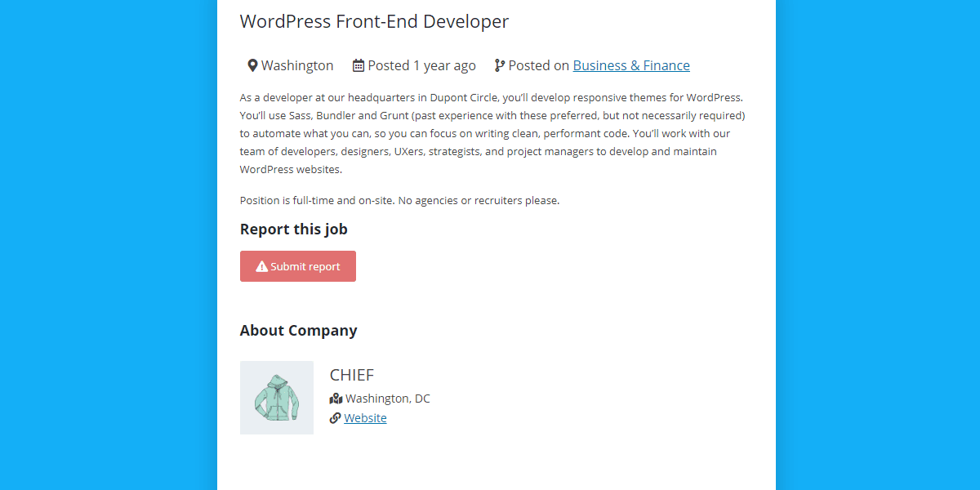Viewport: 980px width, 490px height.
Task: Click the CHIEF company name
Action: pos(352,375)
